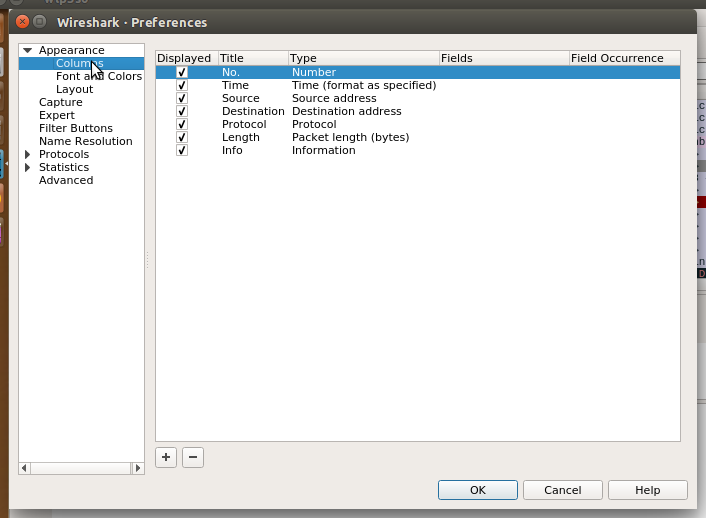Sort by Type column header
706x518 pixels.
click(x=364, y=58)
